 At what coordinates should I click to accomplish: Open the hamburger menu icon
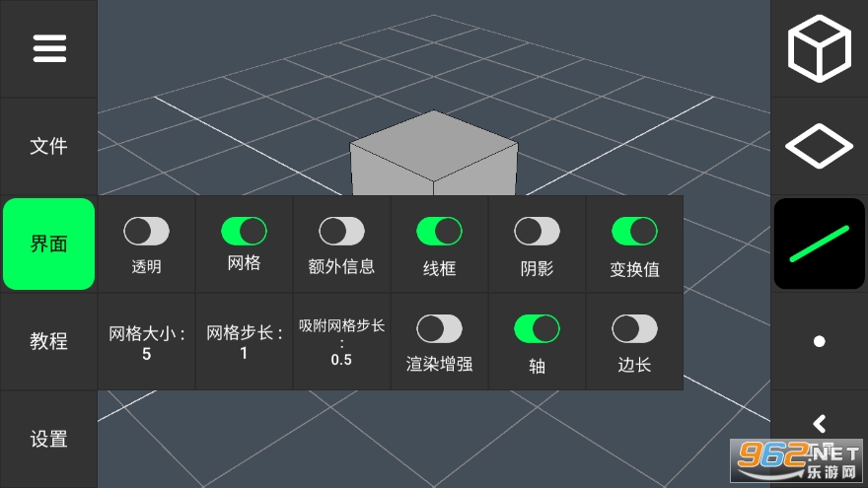point(49,48)
